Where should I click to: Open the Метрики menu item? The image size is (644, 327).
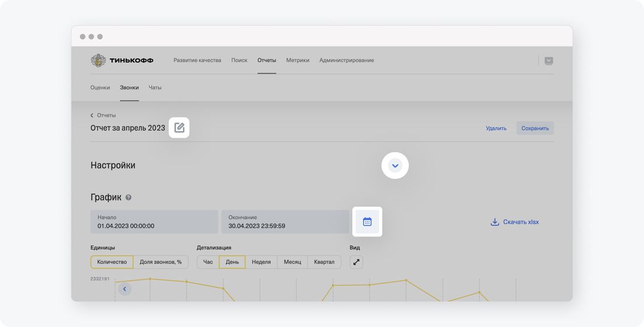(x=297, y=60)
